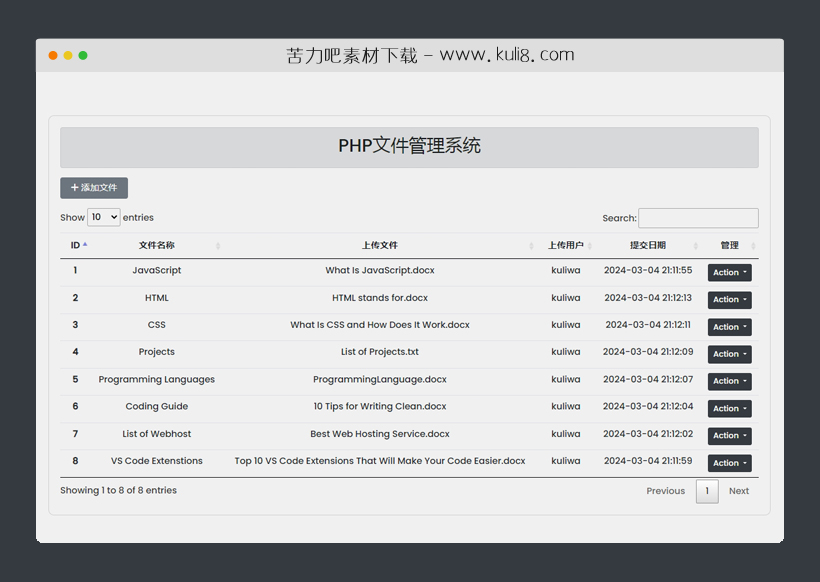Open Action menu for Coding Guide entry
Screen dimensions: 820x582
coord(729,408)
